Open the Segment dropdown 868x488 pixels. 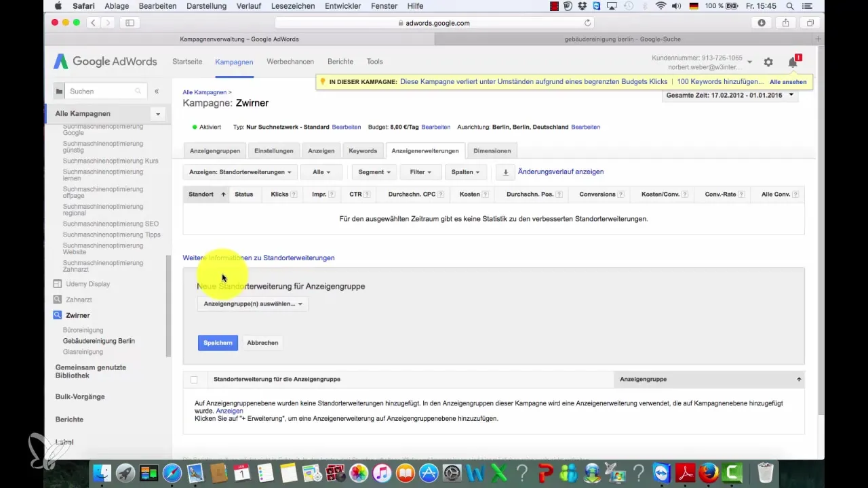374,172
